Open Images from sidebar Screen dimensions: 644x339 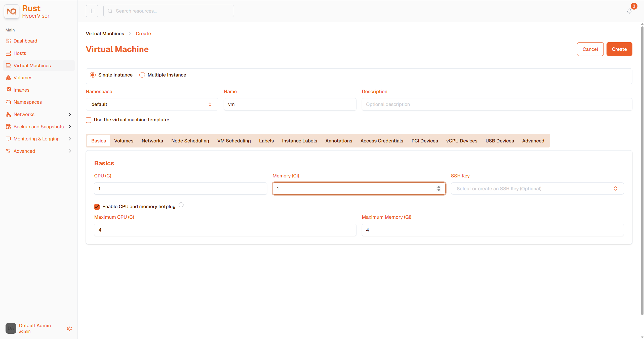[39, 90]
